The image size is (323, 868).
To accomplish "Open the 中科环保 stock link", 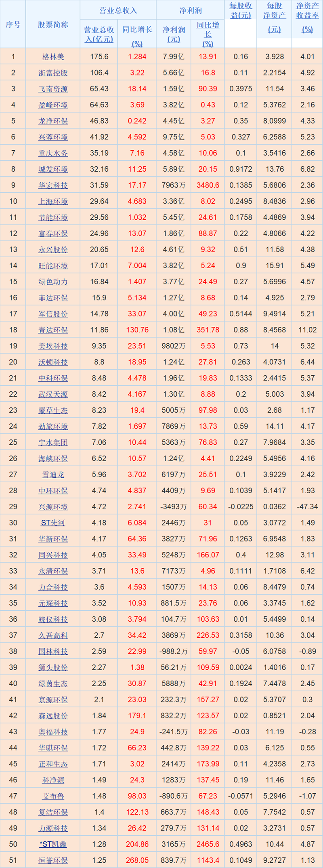I will [53, 378].
